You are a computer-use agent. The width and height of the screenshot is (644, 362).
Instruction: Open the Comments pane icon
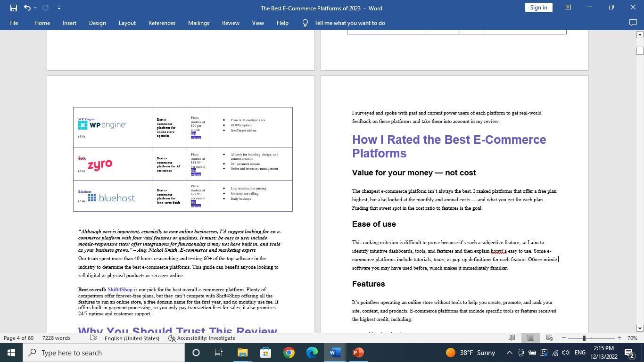coord(633,23)
